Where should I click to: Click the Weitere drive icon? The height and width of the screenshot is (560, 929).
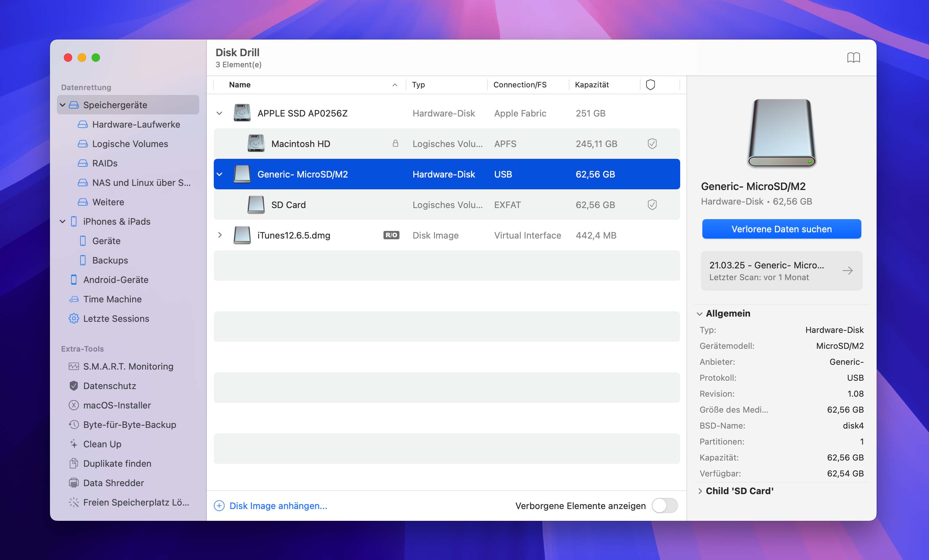[x=83, y=202]
